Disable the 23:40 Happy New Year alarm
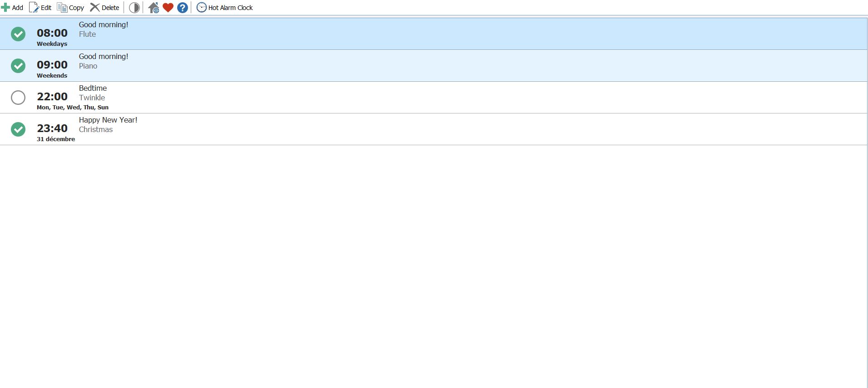The height and width of the screenshot is (388, 868). (x=18, y=129)
